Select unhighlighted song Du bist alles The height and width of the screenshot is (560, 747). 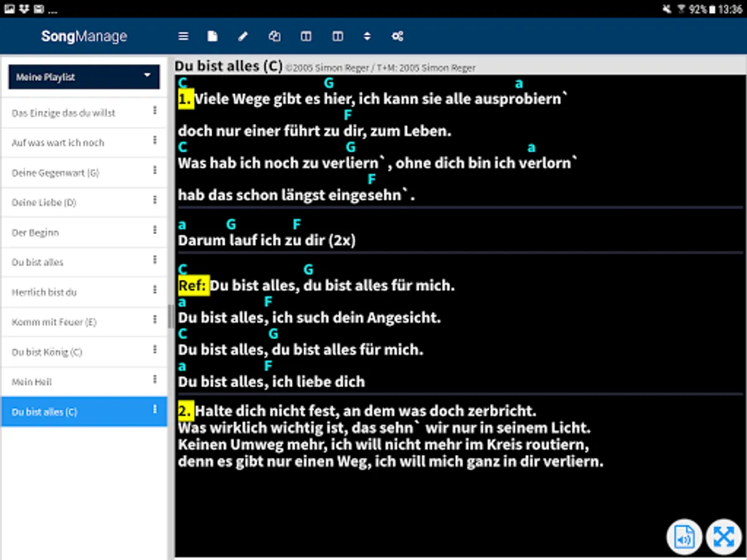pos(84,263)
